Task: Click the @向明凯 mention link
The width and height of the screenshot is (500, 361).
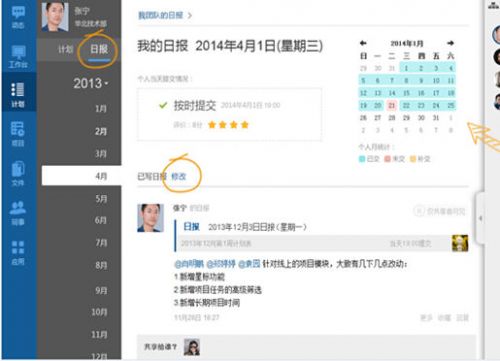Action: [189, 264]
